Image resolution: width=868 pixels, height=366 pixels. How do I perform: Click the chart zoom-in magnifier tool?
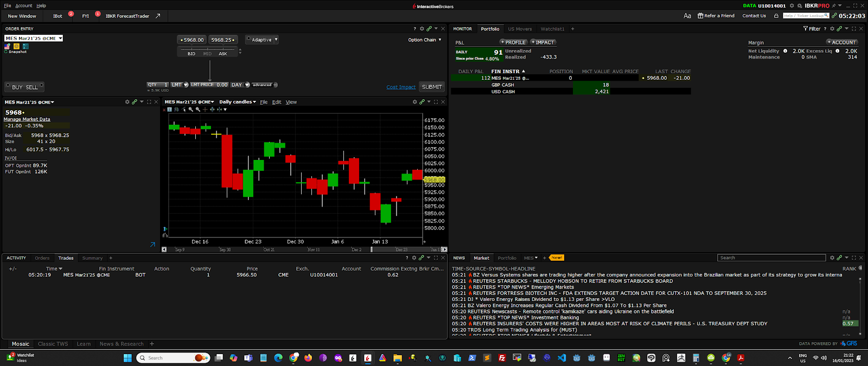click(x=191, y=110)
